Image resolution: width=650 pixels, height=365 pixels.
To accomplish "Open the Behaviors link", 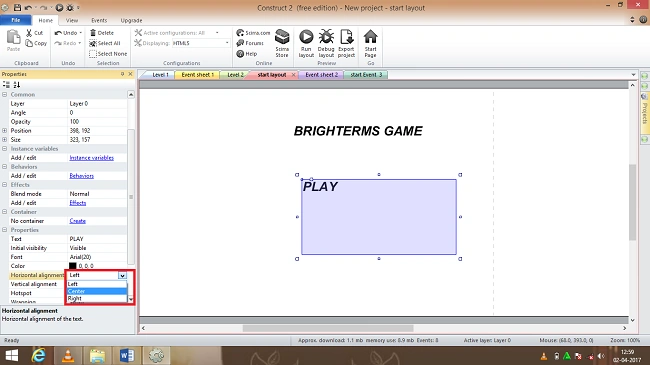I will coord(82,176).
